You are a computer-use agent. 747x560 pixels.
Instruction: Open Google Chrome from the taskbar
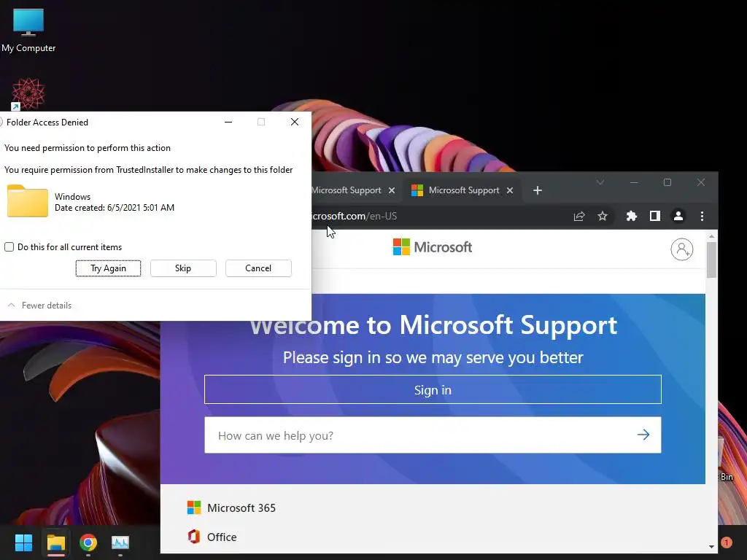88,542
